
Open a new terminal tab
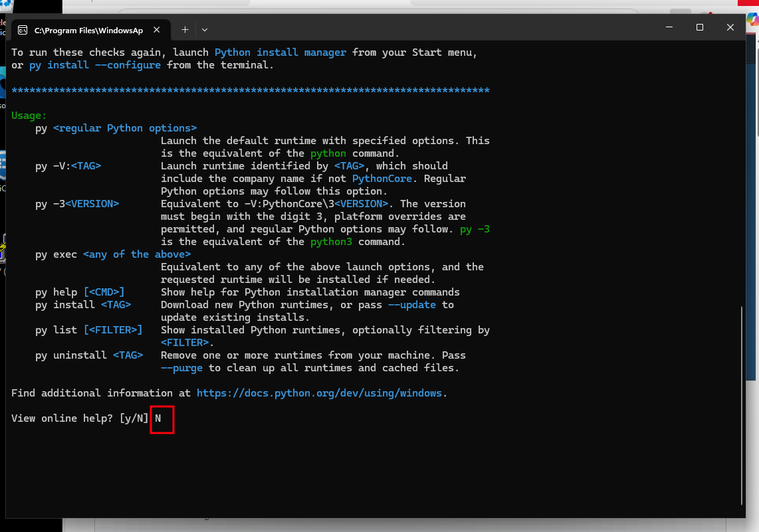coord(185,29)
